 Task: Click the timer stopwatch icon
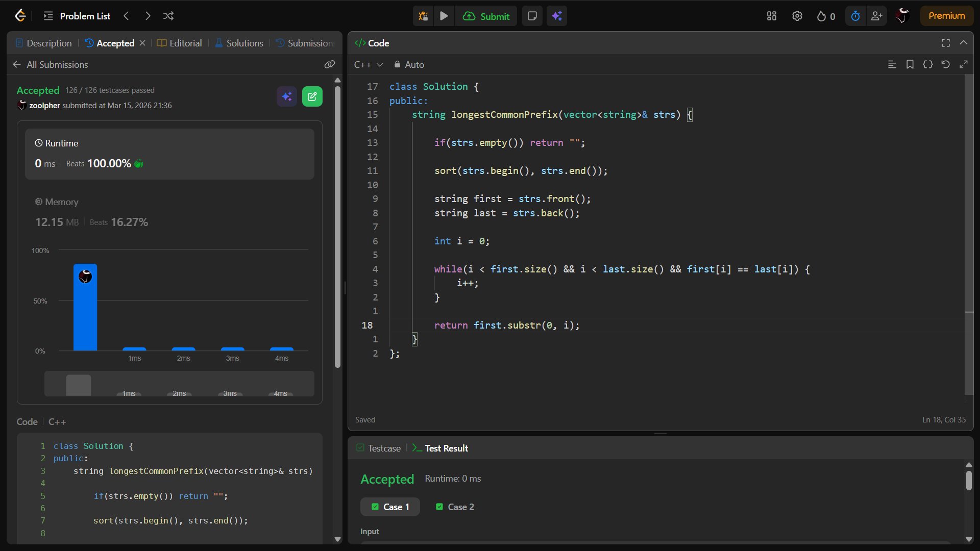coord(855,16)
